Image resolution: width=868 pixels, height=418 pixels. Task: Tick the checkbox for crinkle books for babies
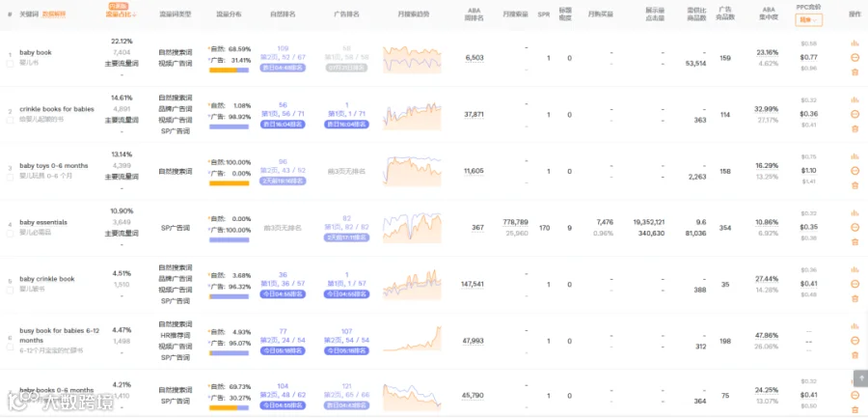[x=10, y=121]
